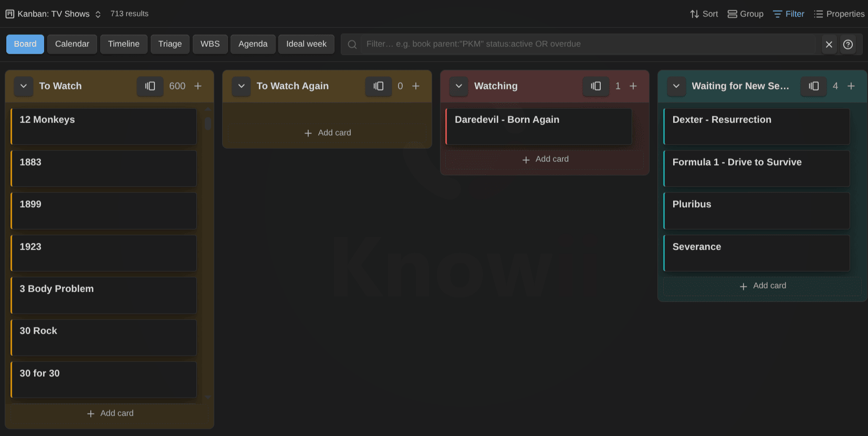This screenshot has height=436, width=868.
Task: Open the Dexter - Resurrection card
Action: 757,127
